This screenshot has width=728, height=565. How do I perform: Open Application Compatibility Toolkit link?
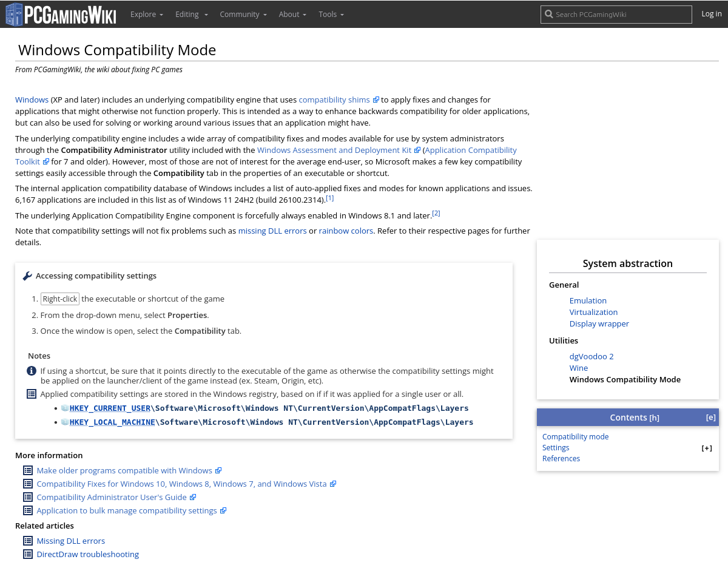tap(471, 150)
